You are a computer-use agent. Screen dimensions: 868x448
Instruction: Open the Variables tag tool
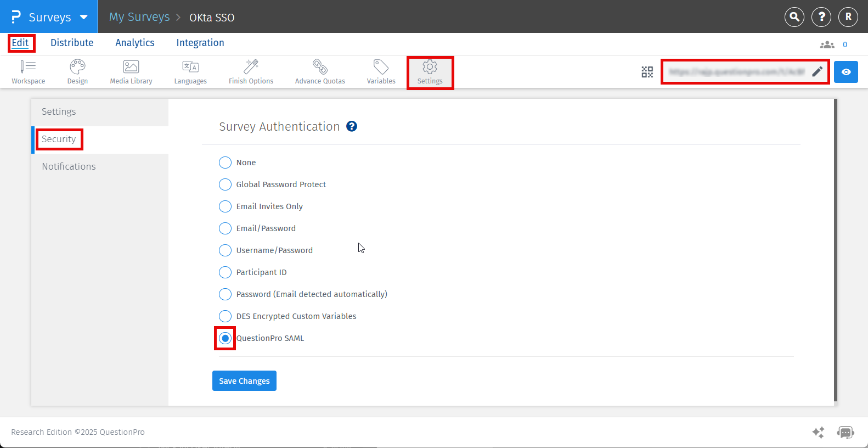[x=381, y=72]
